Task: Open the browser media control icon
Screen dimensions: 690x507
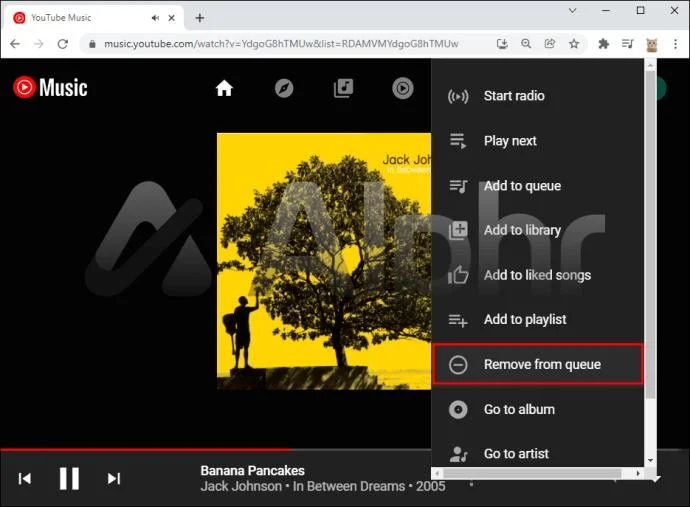Action: click(628, 44)
